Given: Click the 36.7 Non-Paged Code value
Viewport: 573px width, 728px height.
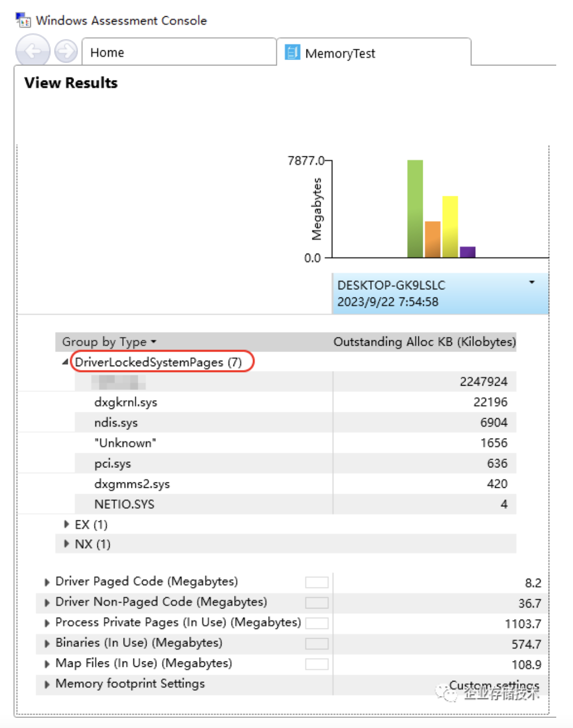Looking at the screenshot, I should [530, 603].
